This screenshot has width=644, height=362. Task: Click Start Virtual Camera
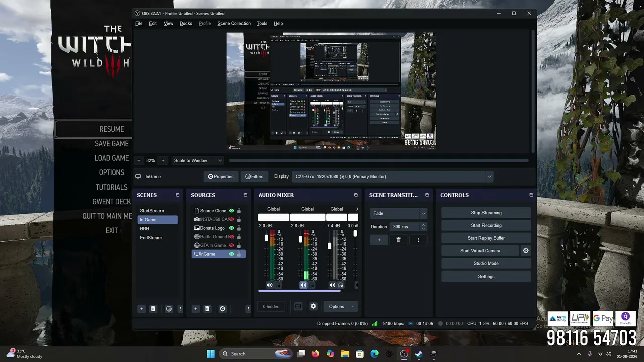[x=479, y=251]
